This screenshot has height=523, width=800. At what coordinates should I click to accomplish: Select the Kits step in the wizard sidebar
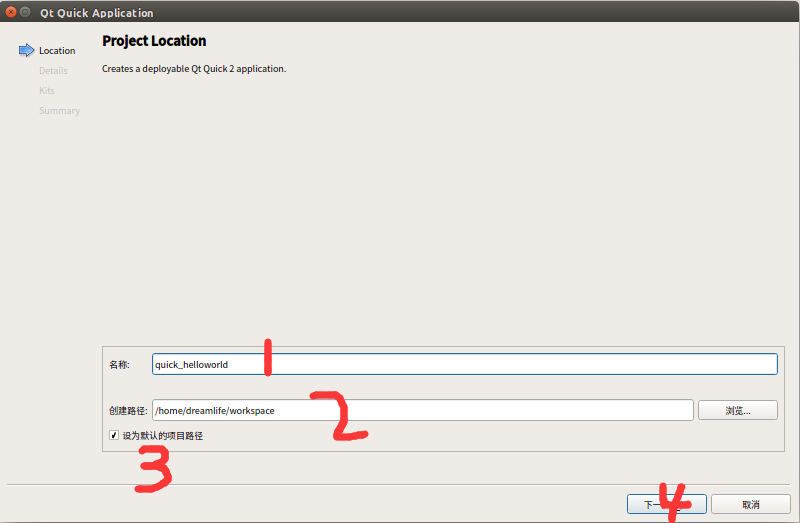(x=46, y=90)
